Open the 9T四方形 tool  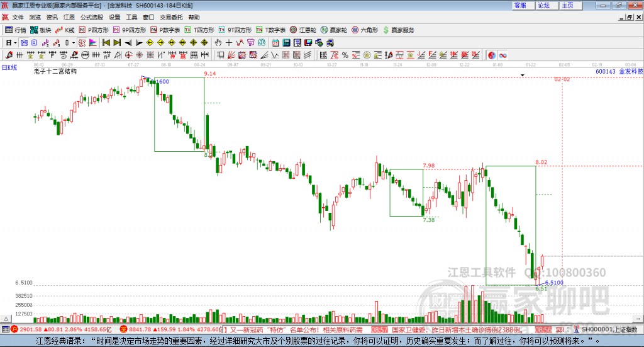(x=235, y=30)
